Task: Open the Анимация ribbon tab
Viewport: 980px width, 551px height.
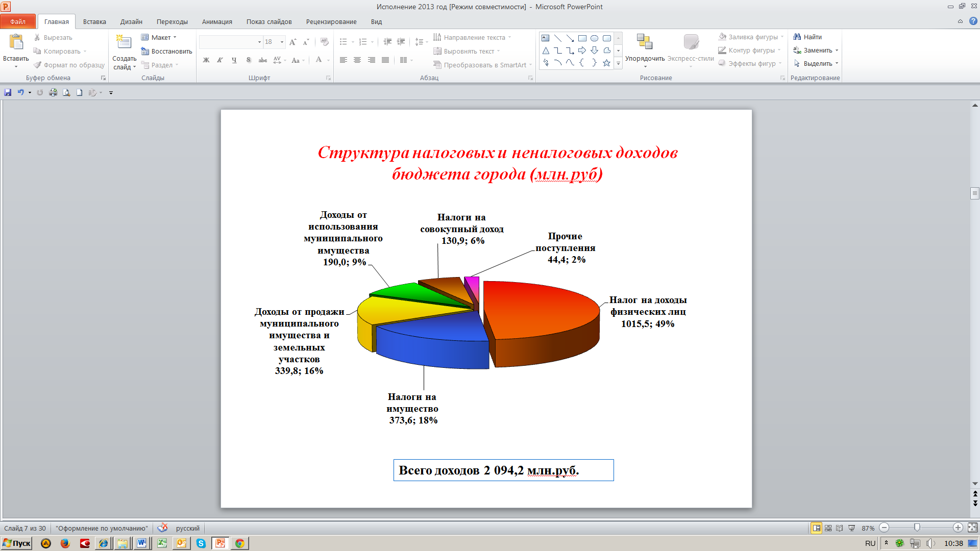Action: (217, 21)
